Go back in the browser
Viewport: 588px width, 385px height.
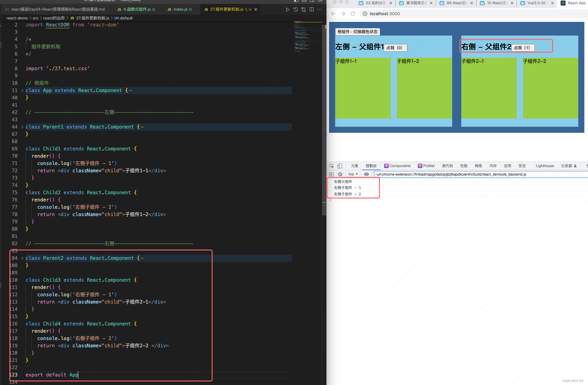click(333, 14)
